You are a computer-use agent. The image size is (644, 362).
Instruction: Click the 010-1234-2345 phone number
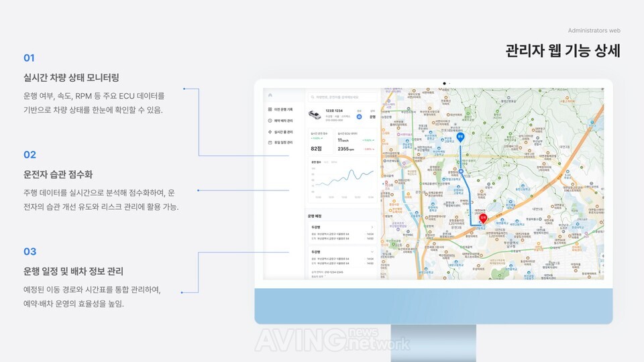[x=333, y=272]
